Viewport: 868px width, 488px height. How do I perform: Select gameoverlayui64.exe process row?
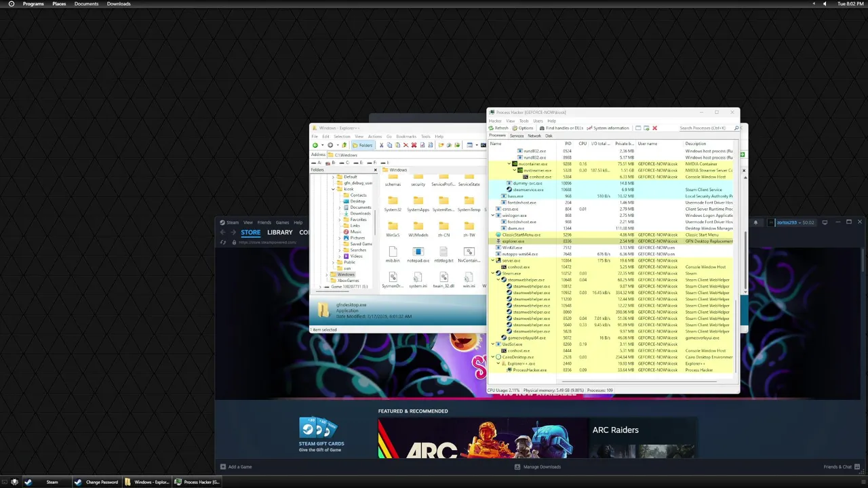pyautogui.click(x=611, y=338)
